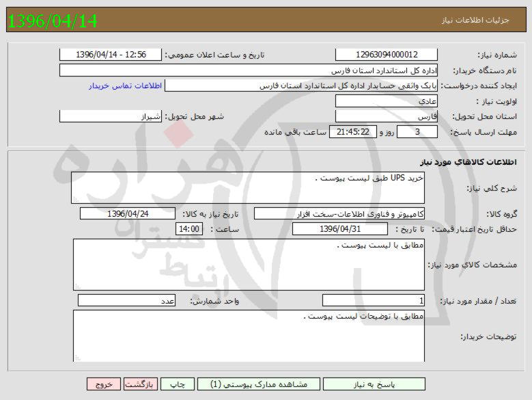Click استان محل تحویل field showing فارس

point(387,117)
